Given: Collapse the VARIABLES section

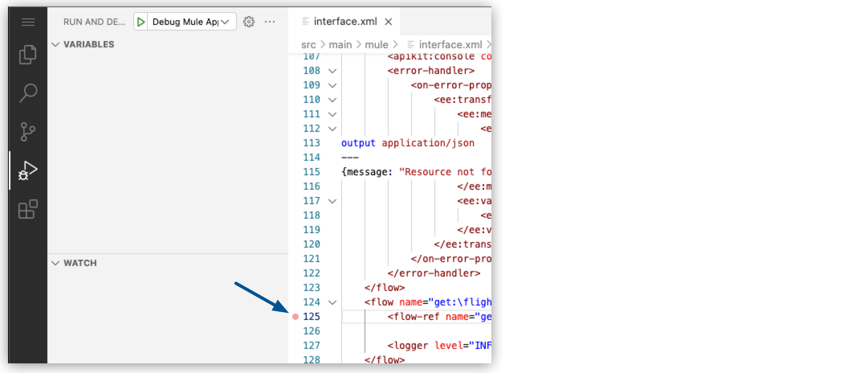Looking at the screenshot, I should click(x=56, y=44).
